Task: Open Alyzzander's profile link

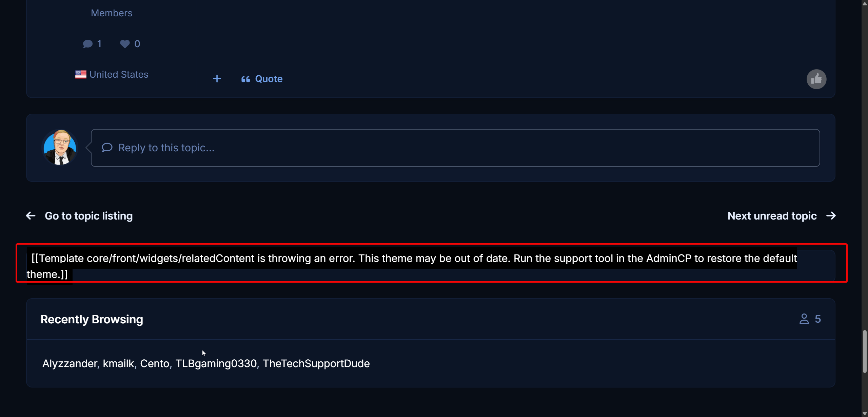Action: (x=70, y=363)
